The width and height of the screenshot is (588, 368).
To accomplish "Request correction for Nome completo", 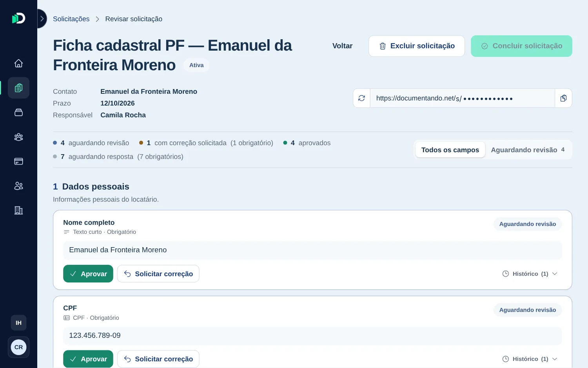I will 158,274.
